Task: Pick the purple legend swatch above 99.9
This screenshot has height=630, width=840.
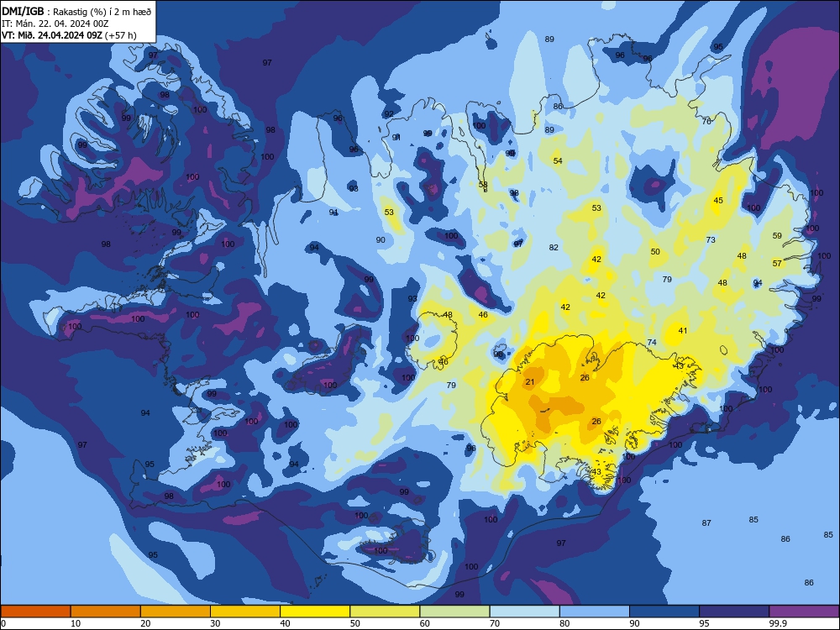Action: 804,612
